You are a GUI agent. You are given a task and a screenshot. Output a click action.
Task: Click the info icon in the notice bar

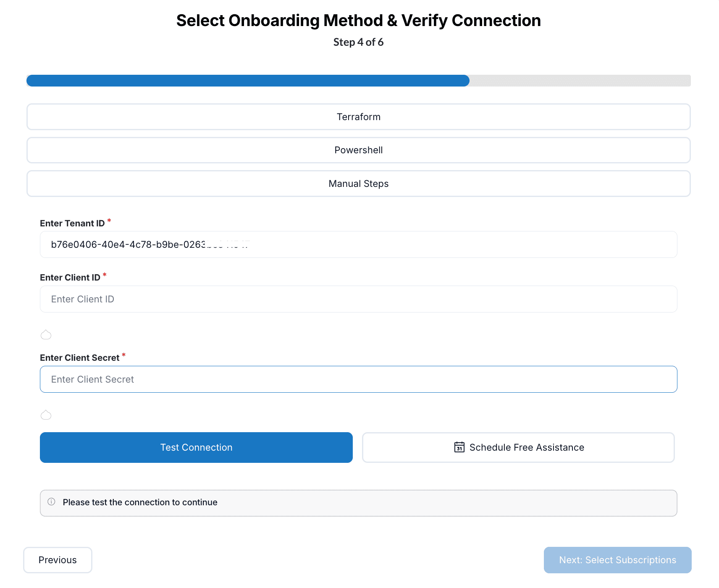pos(52,502)
